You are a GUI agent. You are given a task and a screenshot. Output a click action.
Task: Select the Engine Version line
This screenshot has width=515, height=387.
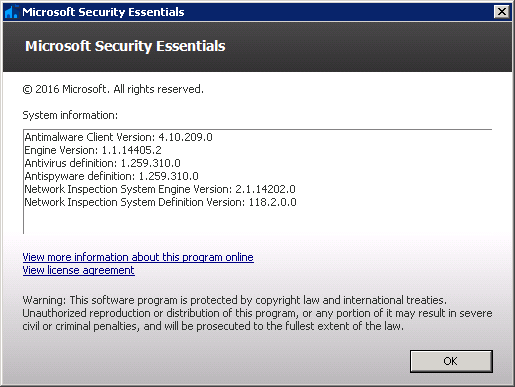point(93,150)
